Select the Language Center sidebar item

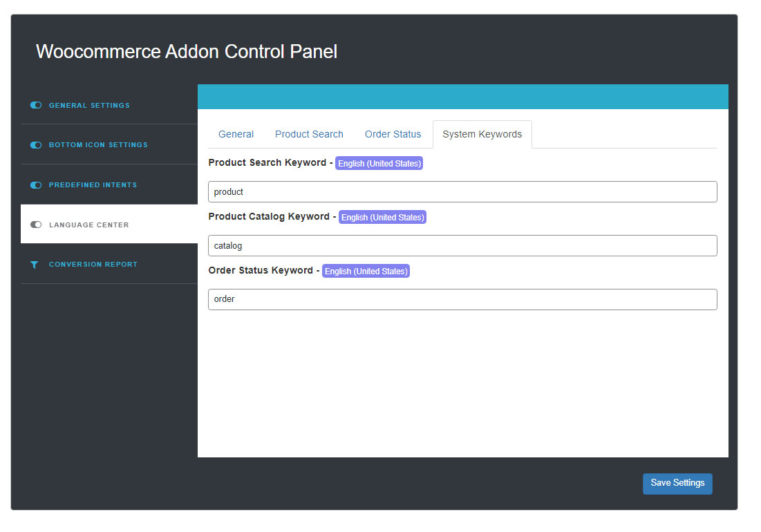pos(109,224)
